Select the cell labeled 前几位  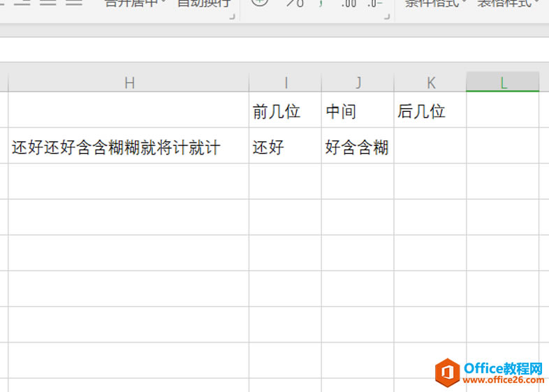click(x=286, y=110)
